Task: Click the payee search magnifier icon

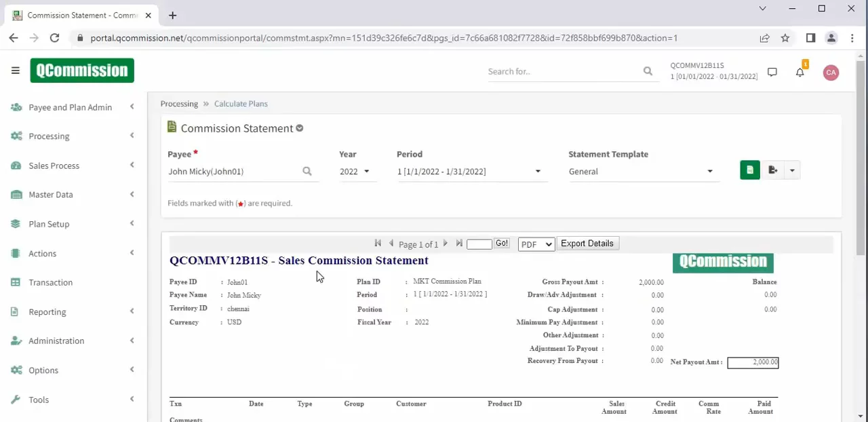Action: coord(307,172)
